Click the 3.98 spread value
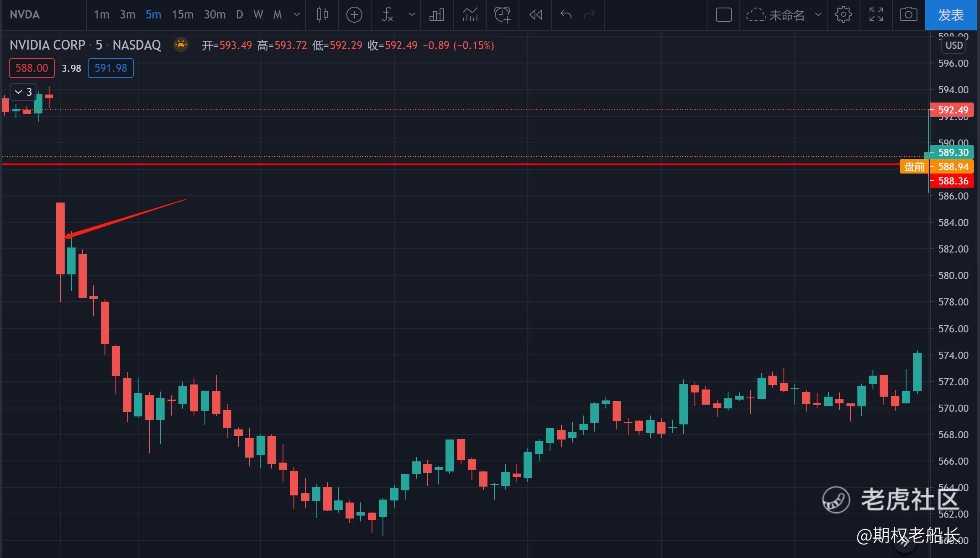Image resolution: width=980 pixels, height=558 pixels. pos(71,68)
